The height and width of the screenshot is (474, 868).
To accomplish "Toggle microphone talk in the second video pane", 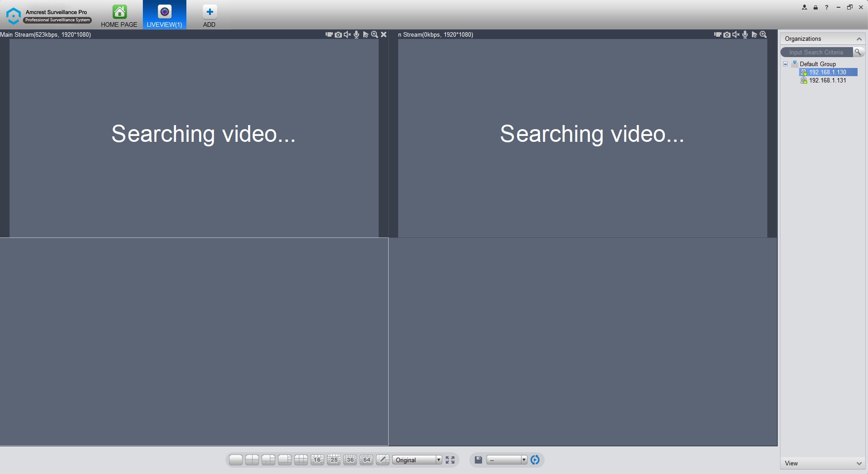I will coord(745,34).
